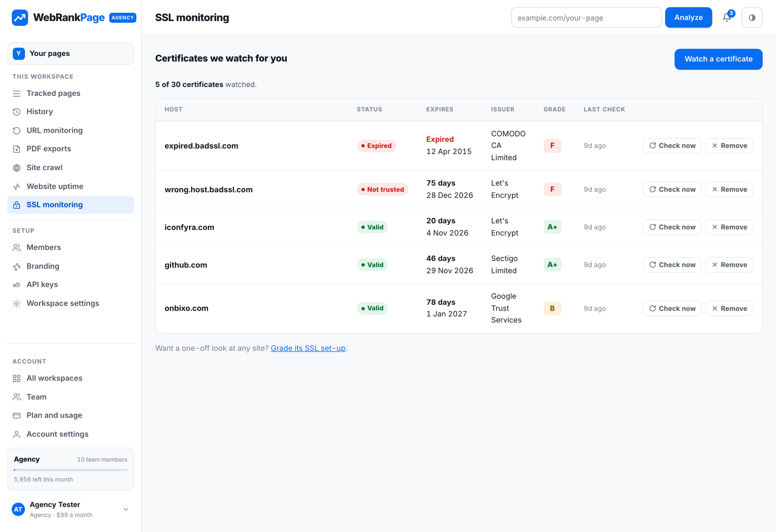776x532 pixels.
Task: Click the SSL monitoring lock icon
Action: click(x=16, y=205)
